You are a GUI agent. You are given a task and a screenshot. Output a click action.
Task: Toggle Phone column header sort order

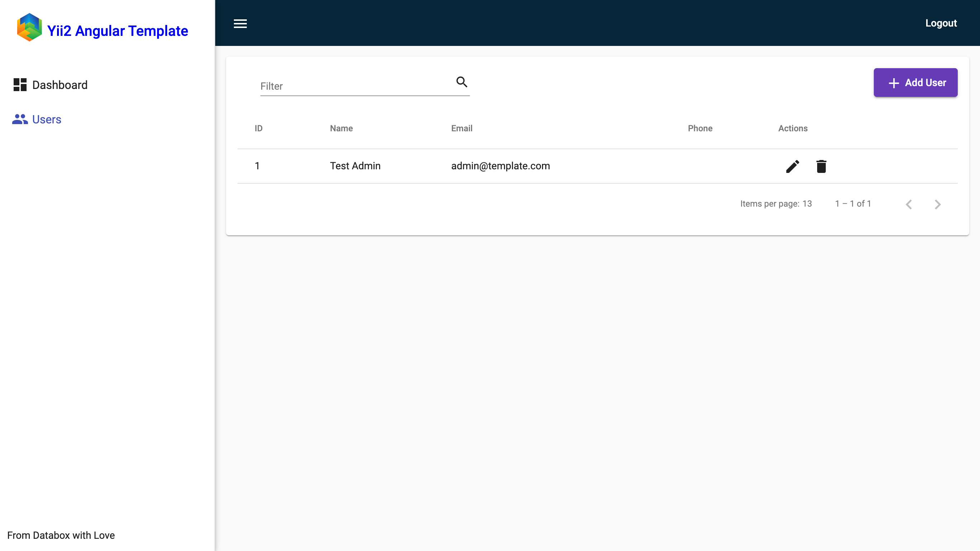pyautogui.click(x=700, y=128)
